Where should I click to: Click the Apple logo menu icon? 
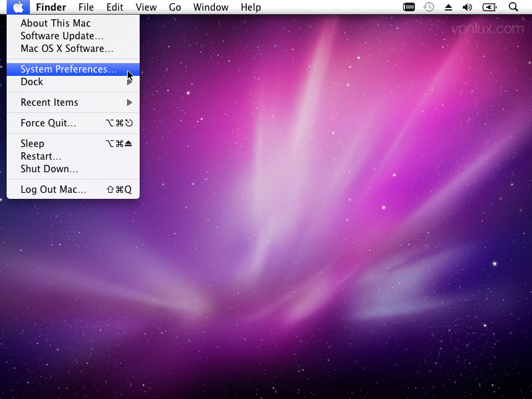[x=18, y=7]
